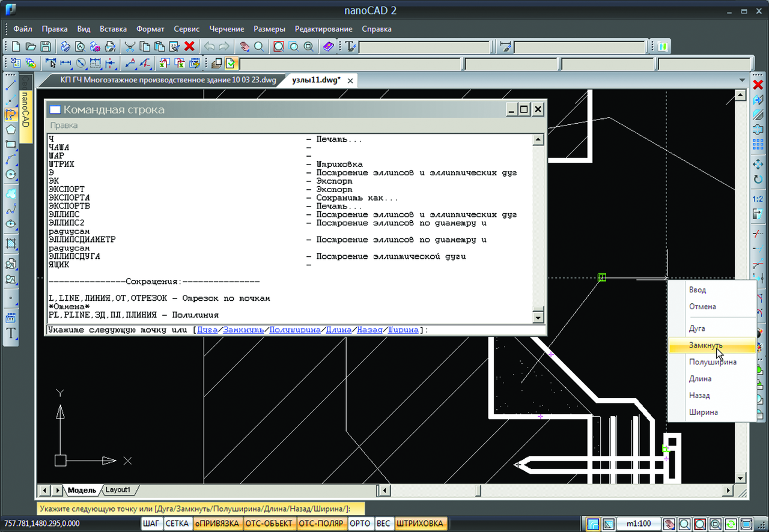The width and height of the screenshot is (769, 532).
Task: Open the Файл menu
Action: click(x=23, y=29)
